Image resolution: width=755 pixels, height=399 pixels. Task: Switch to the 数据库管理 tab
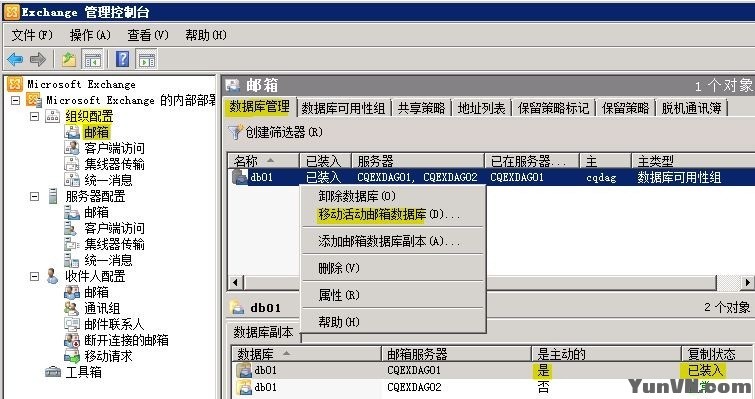click(260, 106)
